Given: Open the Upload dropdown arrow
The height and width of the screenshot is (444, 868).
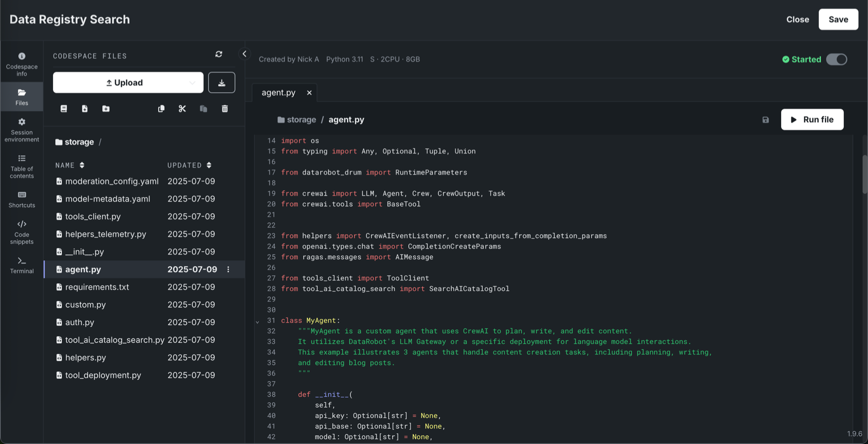Looking at the screenshot, I should point(192,83).
